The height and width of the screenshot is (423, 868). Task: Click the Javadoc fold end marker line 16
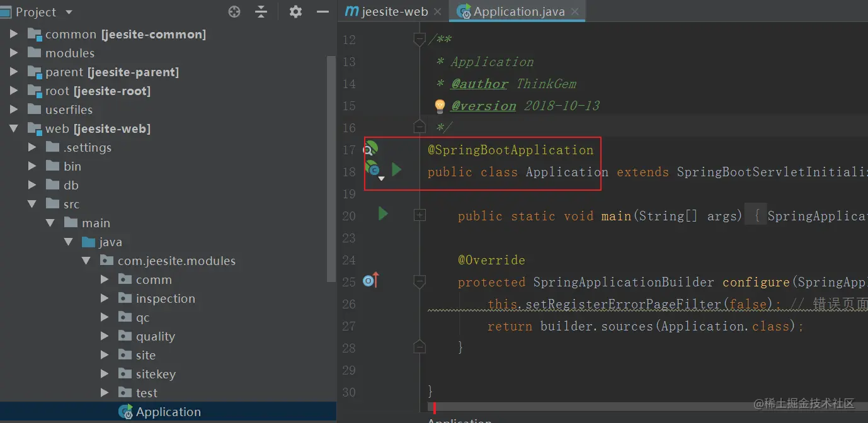[419, 126]
